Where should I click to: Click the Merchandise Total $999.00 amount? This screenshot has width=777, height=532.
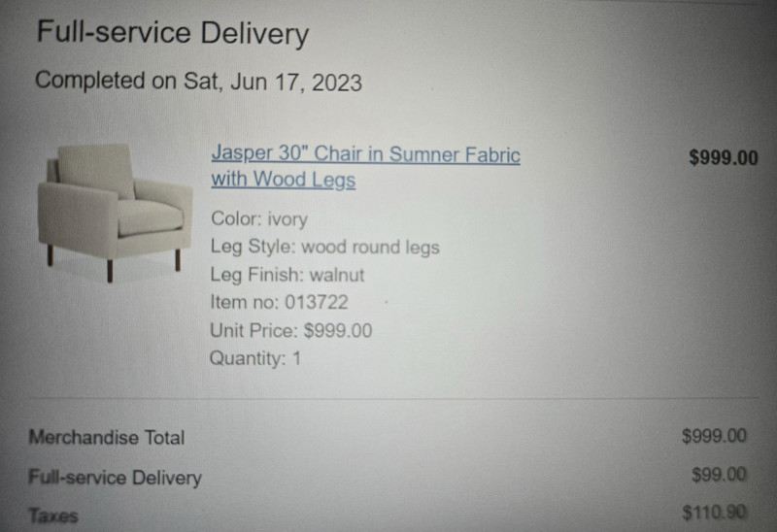(x=714, y=436)
